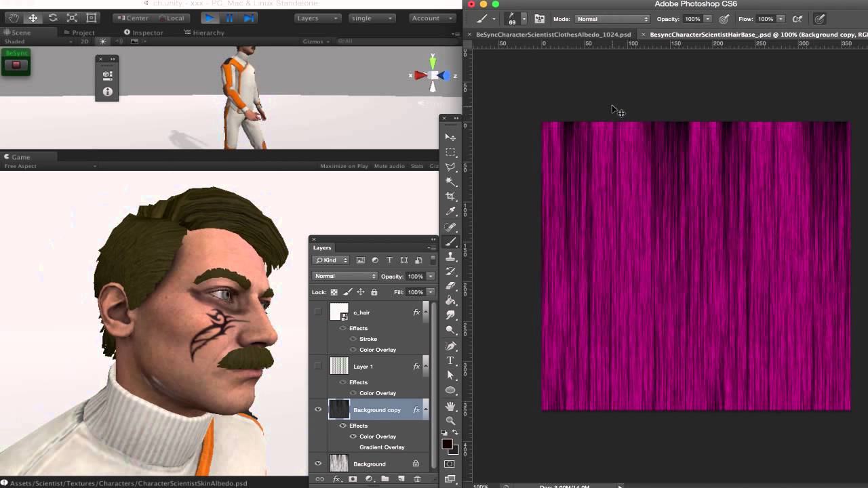Viewport: 868px width, 488px height.
Task: Select the Eraser tool
Action: pos(450,286)
